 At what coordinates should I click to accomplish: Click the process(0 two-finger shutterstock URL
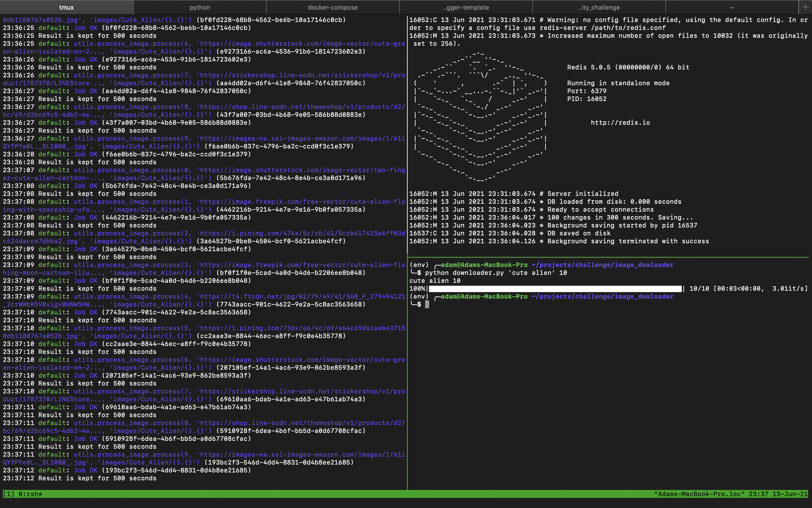(204, 174)
